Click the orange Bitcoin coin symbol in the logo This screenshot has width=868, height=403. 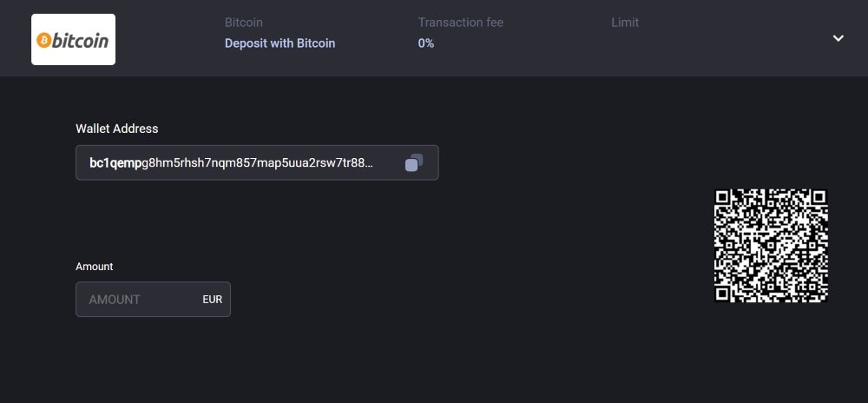[x=44, y=40]
